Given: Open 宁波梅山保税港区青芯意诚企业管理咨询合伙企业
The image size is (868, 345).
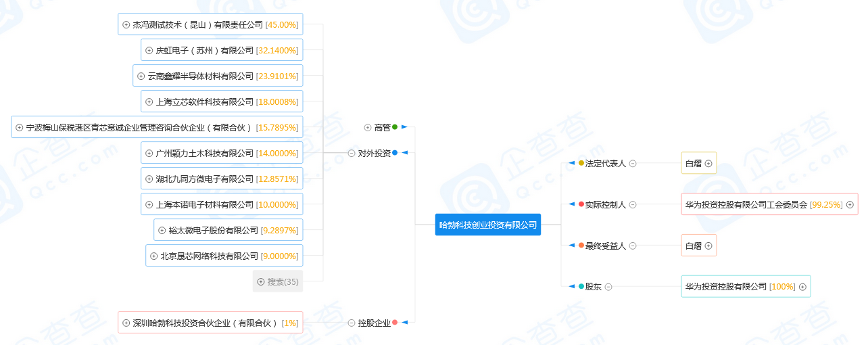Looking at the screenshot, I should pyautogui.click(x=139, y=127).
